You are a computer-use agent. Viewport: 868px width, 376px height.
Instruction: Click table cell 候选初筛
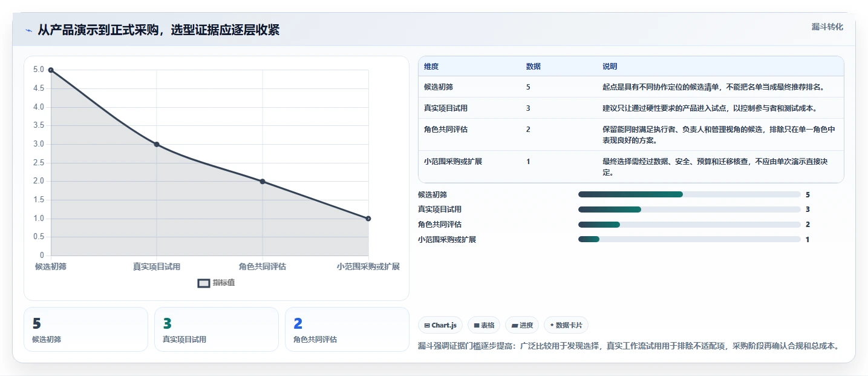[x=439, y=87]
